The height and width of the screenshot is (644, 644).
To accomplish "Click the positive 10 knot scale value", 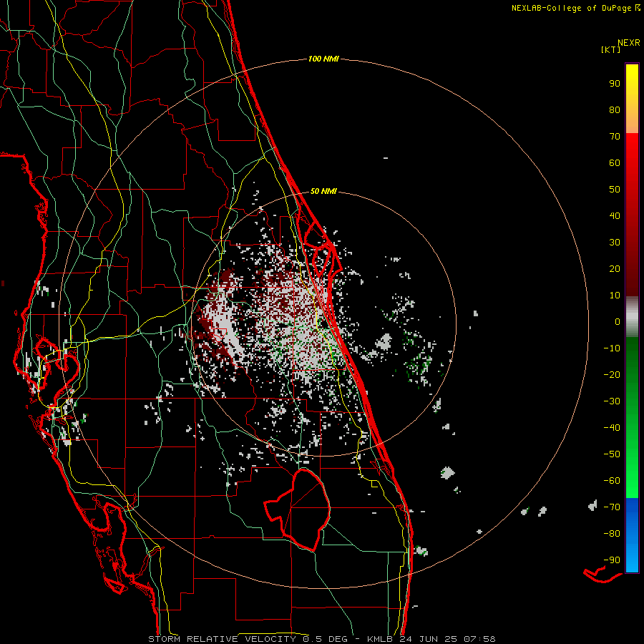I will [615, 296].
